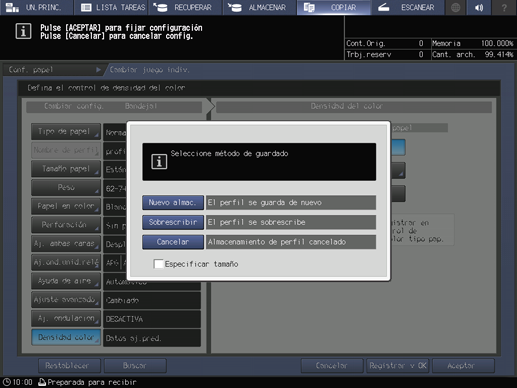This screenshot has width=517, height=388.
Task: Switch to LISTA TAREAS tab
Action: (x=111, y=7)
